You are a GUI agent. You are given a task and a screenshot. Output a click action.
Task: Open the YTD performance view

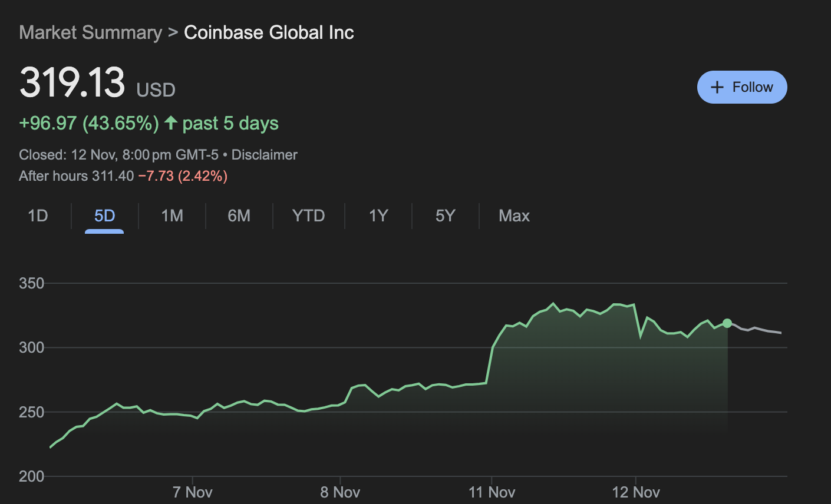pyautogui.click(x=308, y=215)
